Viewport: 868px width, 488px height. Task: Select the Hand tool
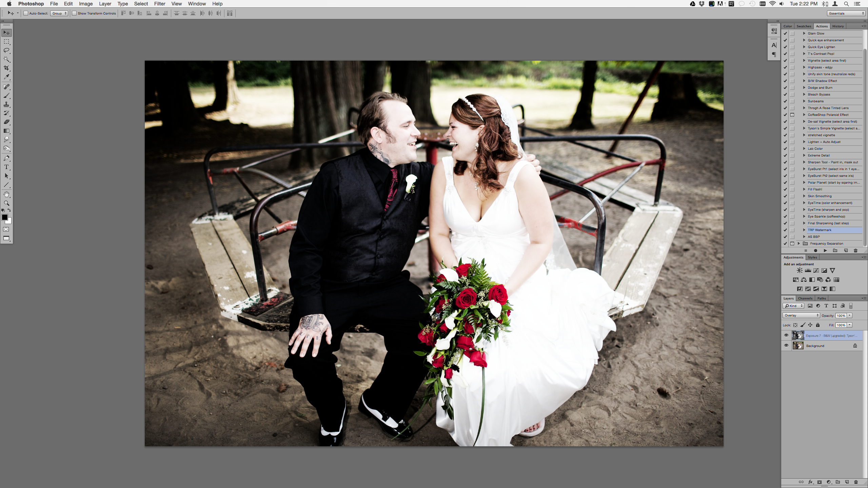point(6,195)
